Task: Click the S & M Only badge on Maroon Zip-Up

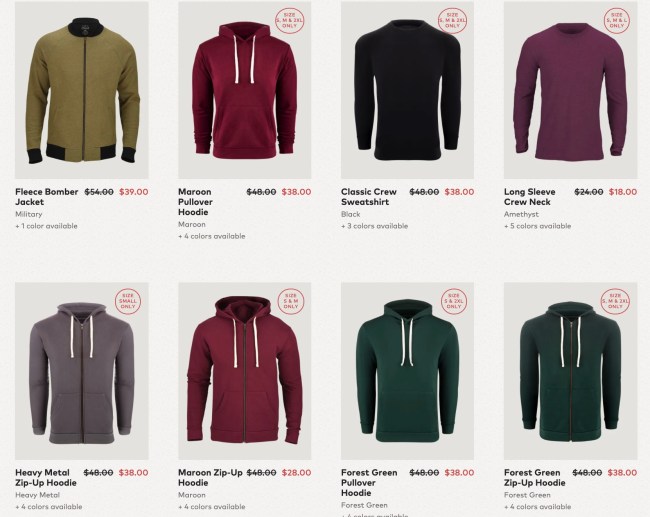Action: click(x=291, y=301)
